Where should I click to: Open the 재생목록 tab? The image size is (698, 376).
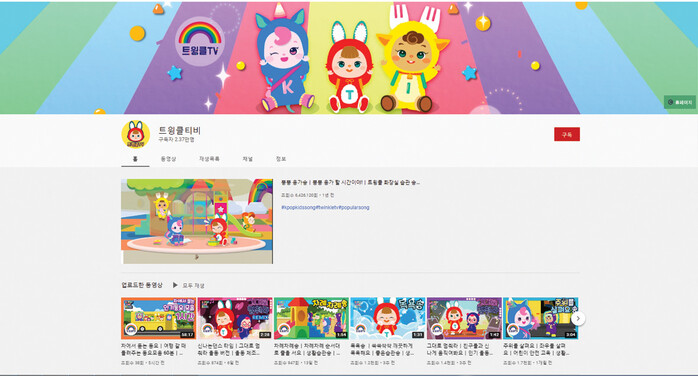209,159
